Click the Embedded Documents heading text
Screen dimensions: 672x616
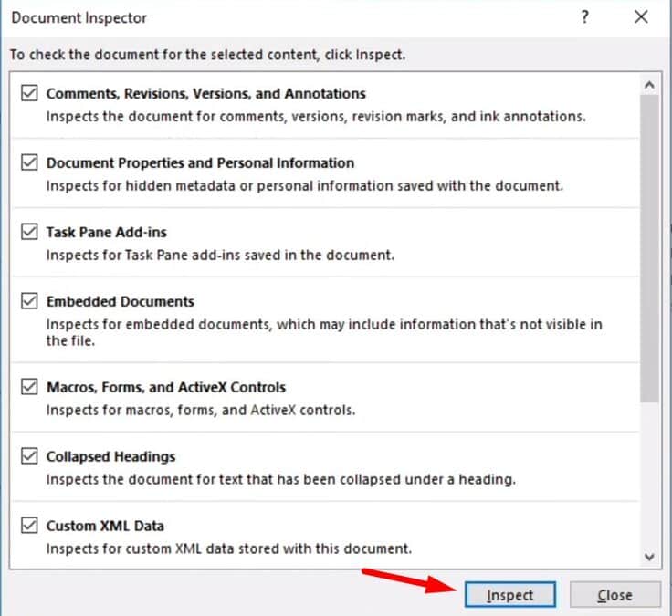tap(121, 301)
